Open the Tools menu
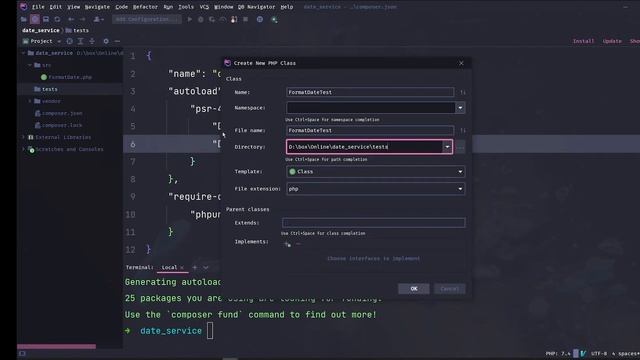Screen dimensions: 640x360 pos(186,7)
